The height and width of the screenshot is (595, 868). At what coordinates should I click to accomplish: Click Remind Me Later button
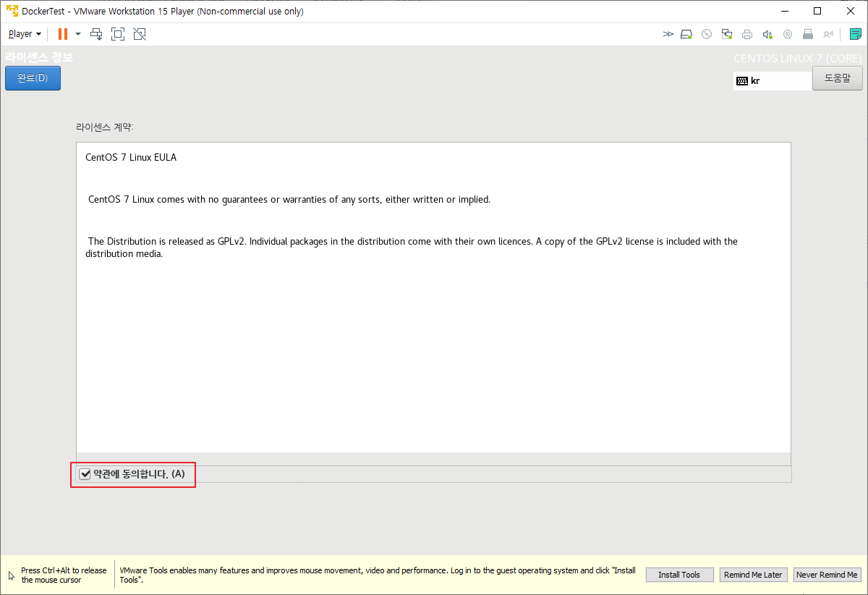753,575
